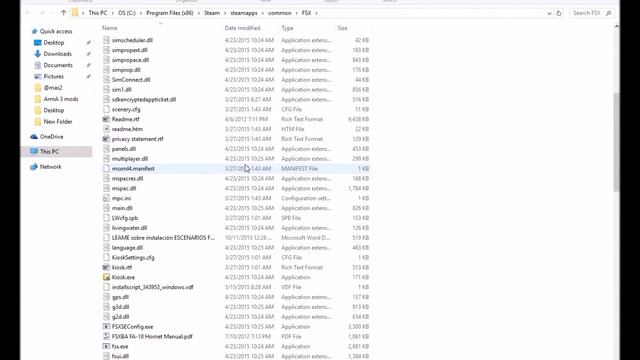Screen dimensions: 640x360
Task: Click the search magnifier icon
Action: (x=609, y=13)
